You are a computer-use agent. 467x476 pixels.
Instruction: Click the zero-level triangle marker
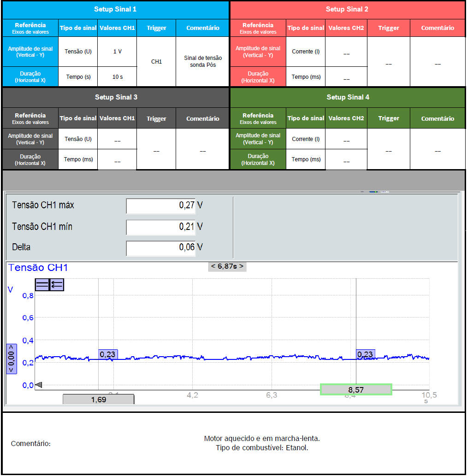39,385
